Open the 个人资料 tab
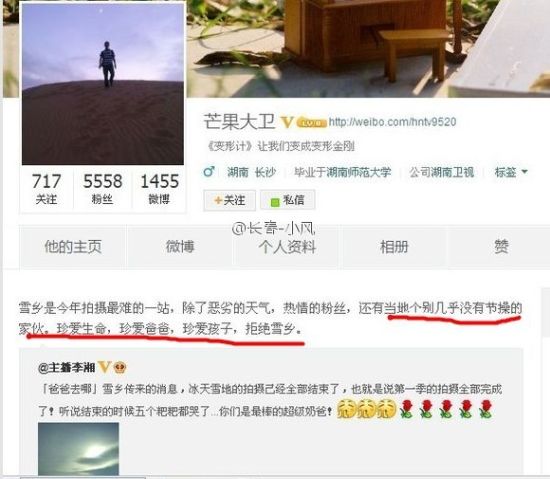 [287, 247]
